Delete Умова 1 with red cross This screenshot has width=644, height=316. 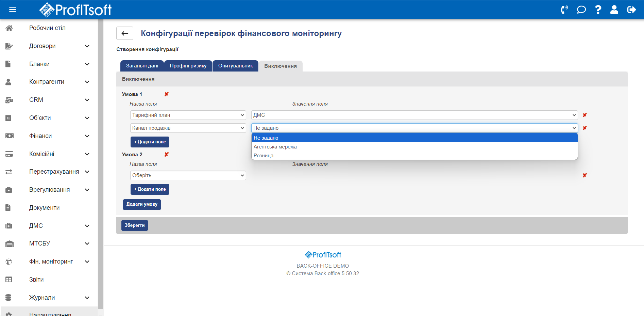[x=167, y=94]
